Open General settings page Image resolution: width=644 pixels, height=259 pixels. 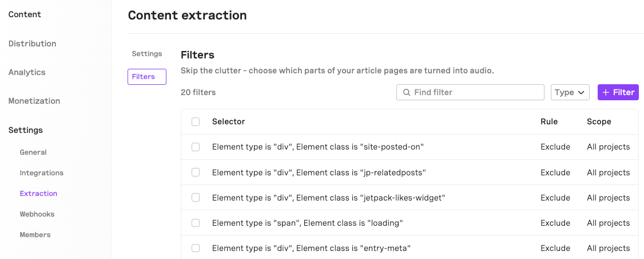[x=33, y=152]
